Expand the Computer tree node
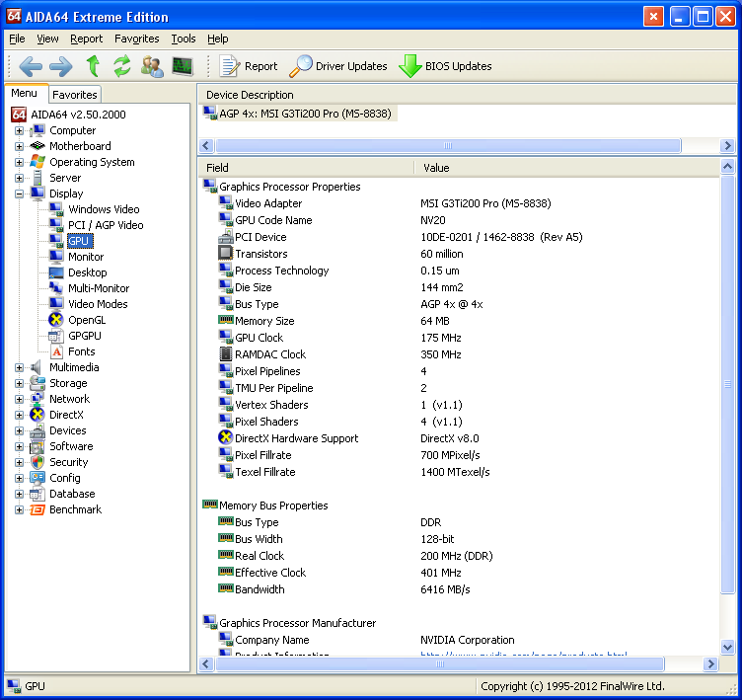Screen dimensions: 742x700 19,130
